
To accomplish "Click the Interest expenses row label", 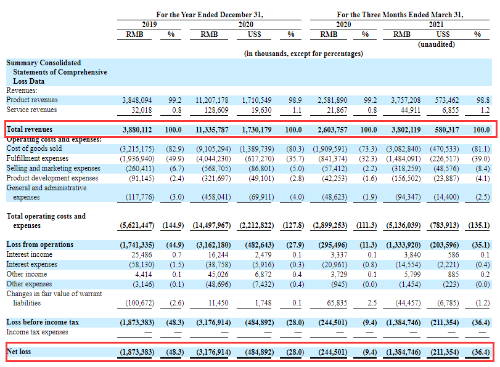I will 32,264.
